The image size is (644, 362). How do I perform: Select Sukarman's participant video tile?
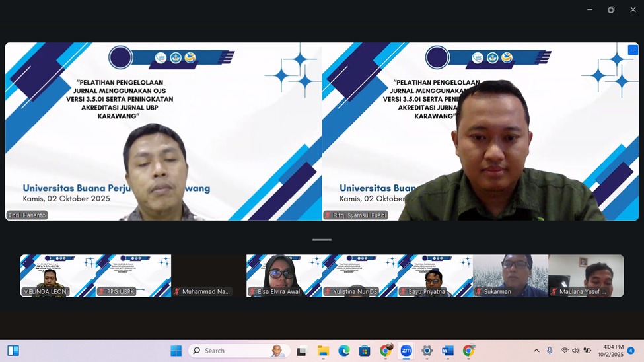[x=510, y=275]
